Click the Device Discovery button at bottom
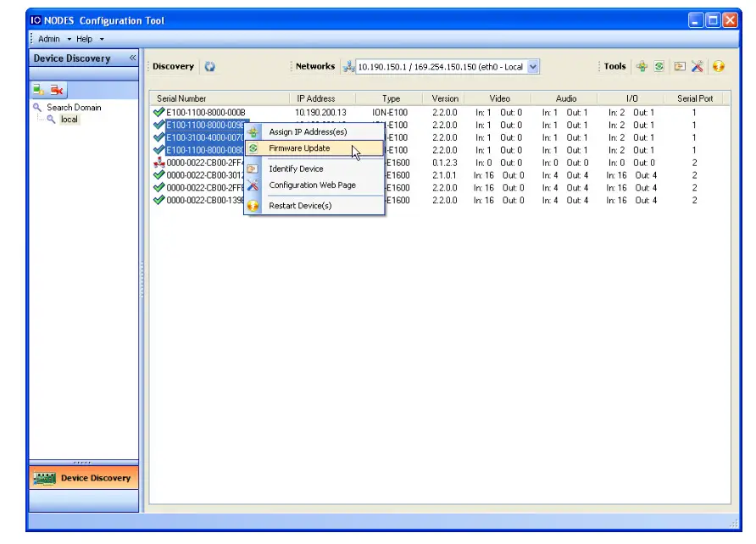The height and width of the screenshot is (544, 756). [84, 479]
